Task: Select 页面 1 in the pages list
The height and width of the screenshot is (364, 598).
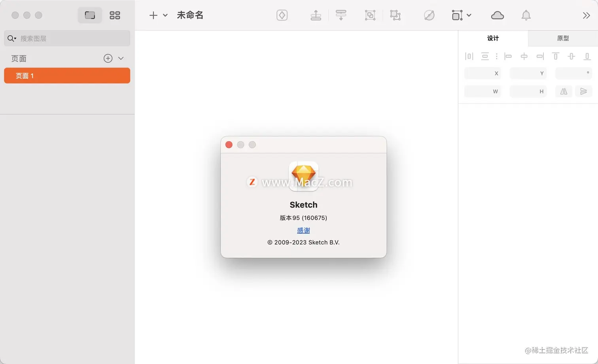Action: (x=67, y=75)
